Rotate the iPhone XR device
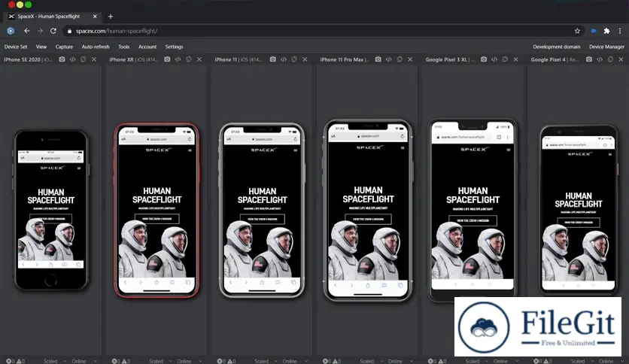Viewport: 629px width, 364px height. [189, 59]
